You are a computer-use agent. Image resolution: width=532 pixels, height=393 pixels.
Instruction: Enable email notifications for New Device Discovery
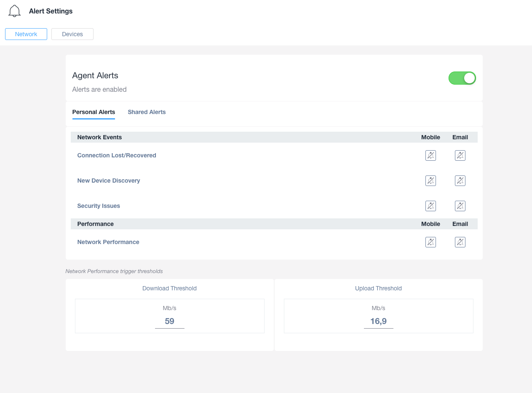point(460,181)
